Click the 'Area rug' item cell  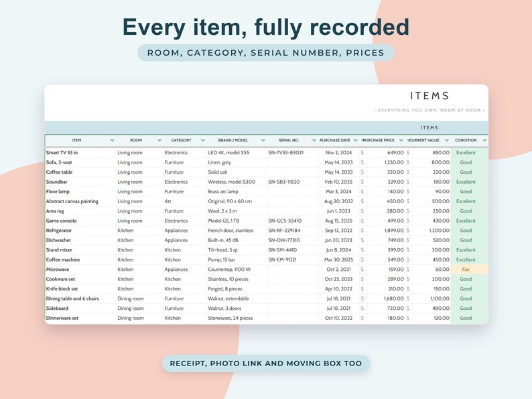(x=80, y=211)
